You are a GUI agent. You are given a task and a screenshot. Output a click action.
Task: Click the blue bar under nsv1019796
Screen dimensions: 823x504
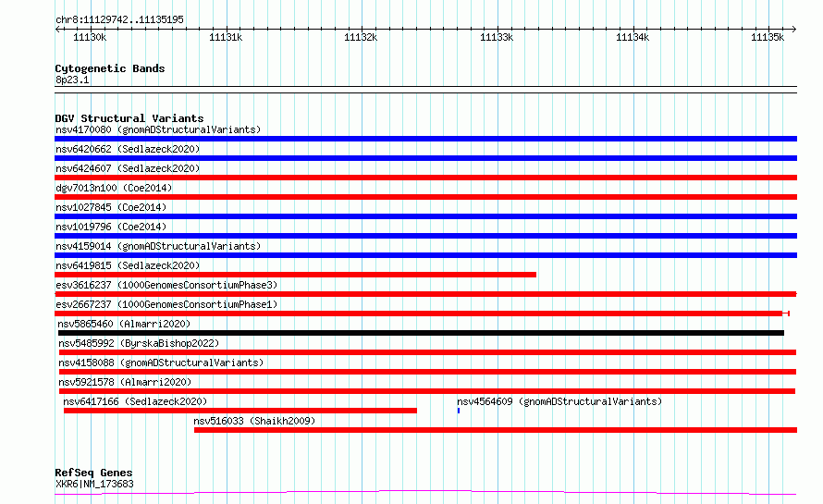(425, 236)
